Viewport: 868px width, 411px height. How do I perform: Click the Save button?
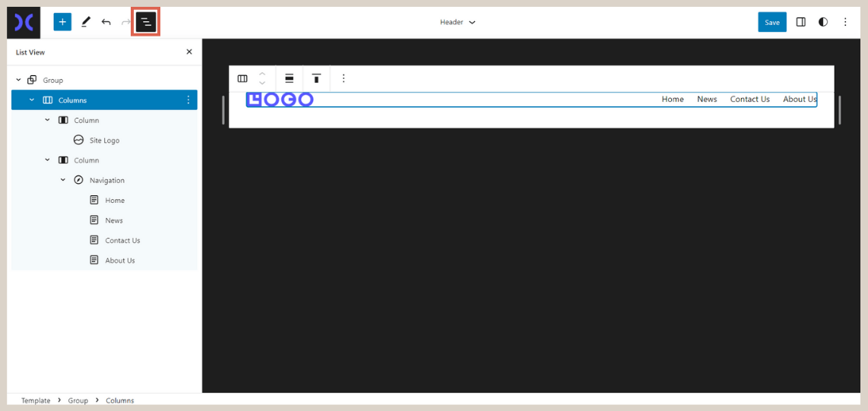tap(771, 22)
